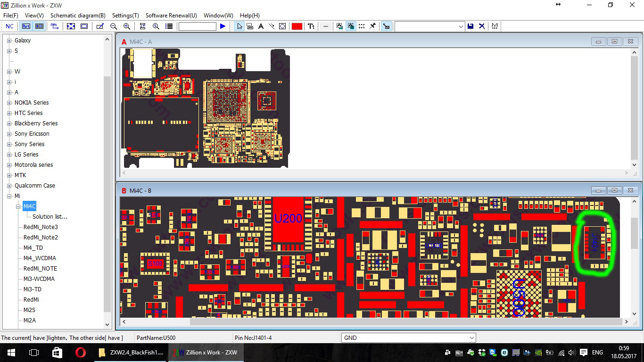Click the dashed selection lines tool icon
The height and width of the screenshot is (362, 644).
click(250, 26)
